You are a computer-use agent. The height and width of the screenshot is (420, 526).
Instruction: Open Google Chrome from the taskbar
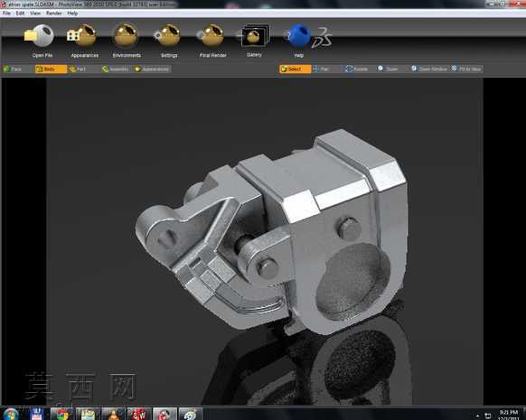tap(62, 415)
